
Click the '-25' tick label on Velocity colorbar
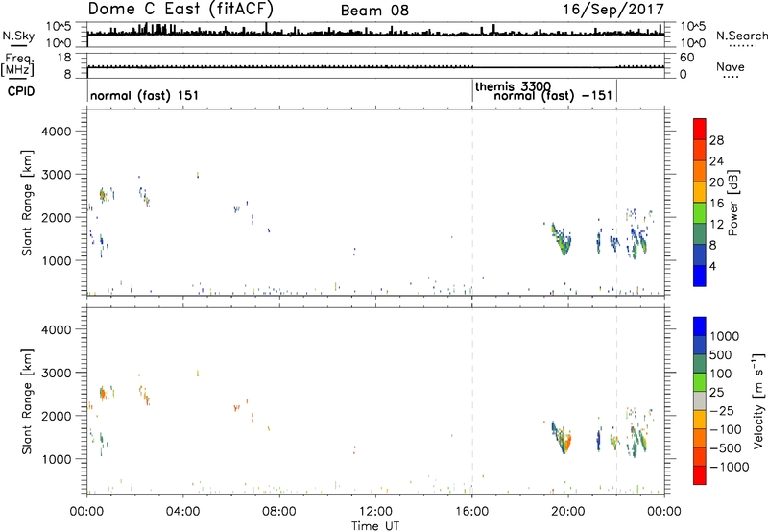722,410
